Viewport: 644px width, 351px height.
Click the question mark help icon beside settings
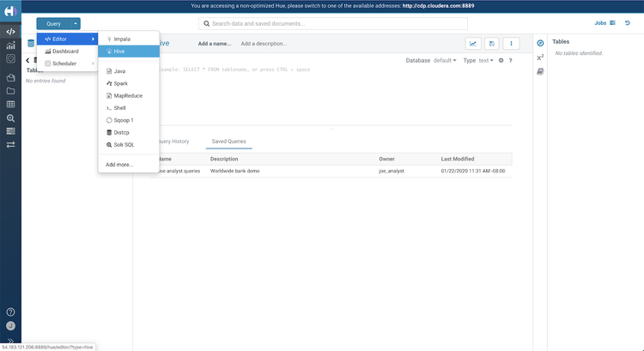[511, 60]
